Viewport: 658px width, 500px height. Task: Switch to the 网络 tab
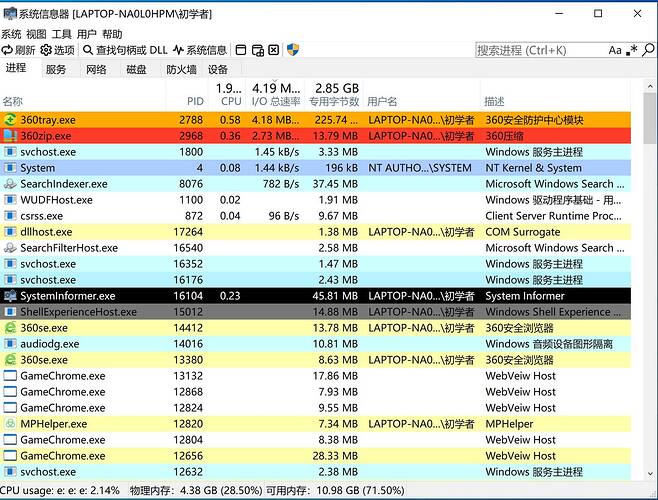click(x=96, y=69)
